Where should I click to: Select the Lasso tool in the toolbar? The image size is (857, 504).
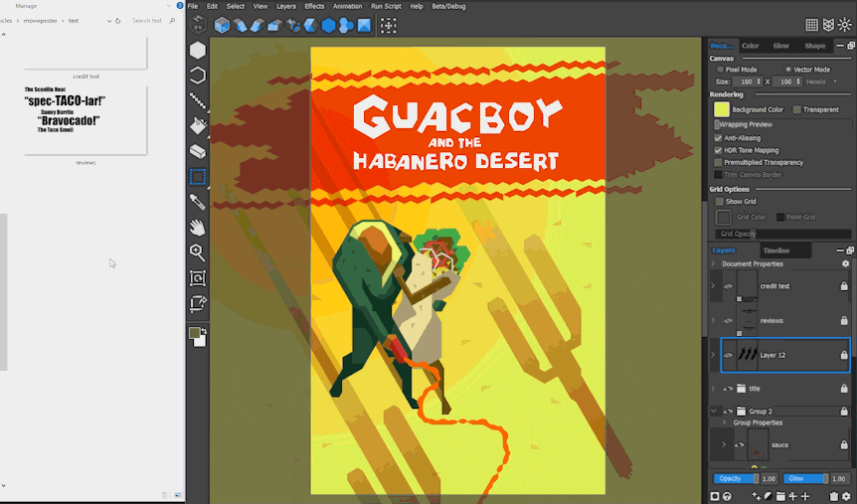[198, 76]
